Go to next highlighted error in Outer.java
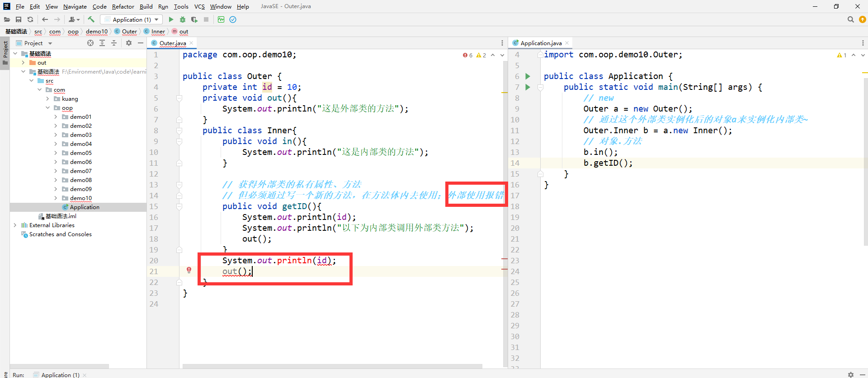 click(502, 55)
